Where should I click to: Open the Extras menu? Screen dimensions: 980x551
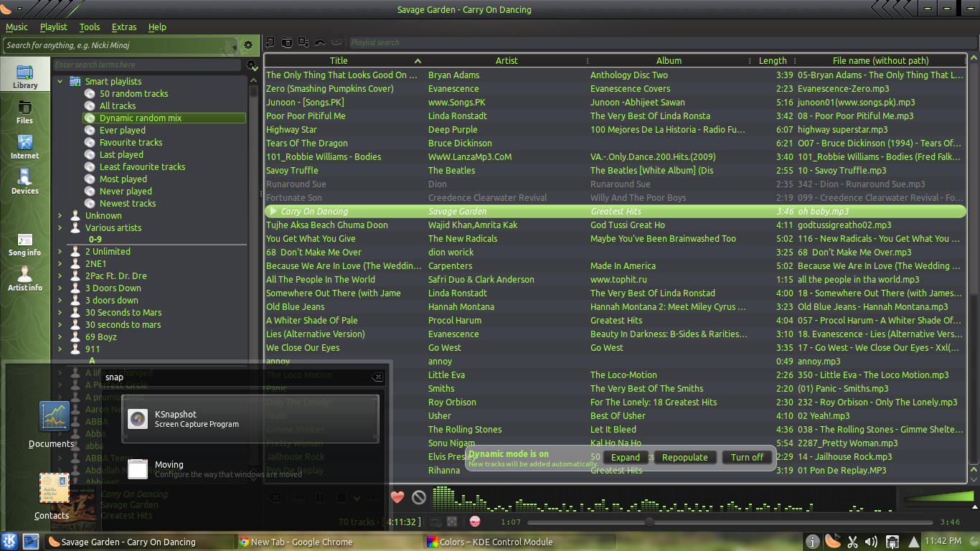click(124, 27)
